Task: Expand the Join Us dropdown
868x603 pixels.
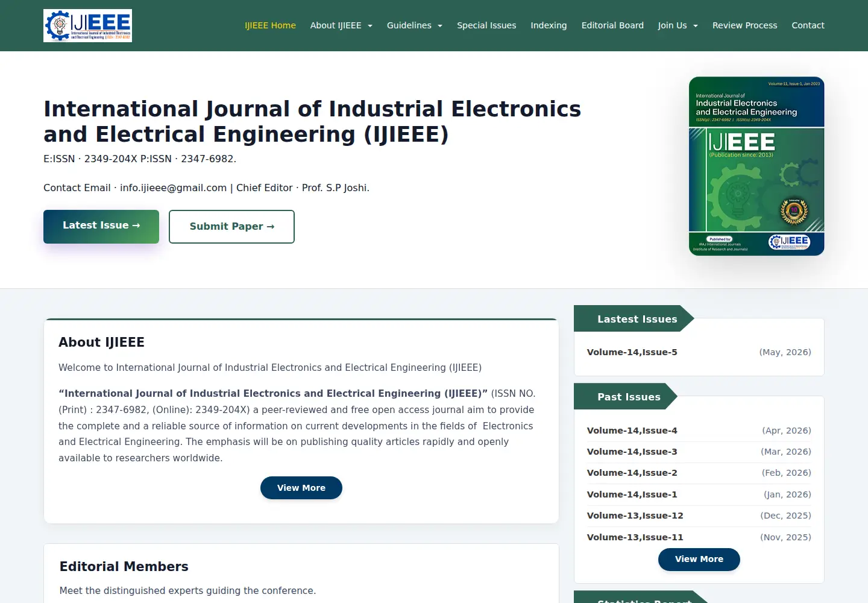Action: [x=678, y=25]
